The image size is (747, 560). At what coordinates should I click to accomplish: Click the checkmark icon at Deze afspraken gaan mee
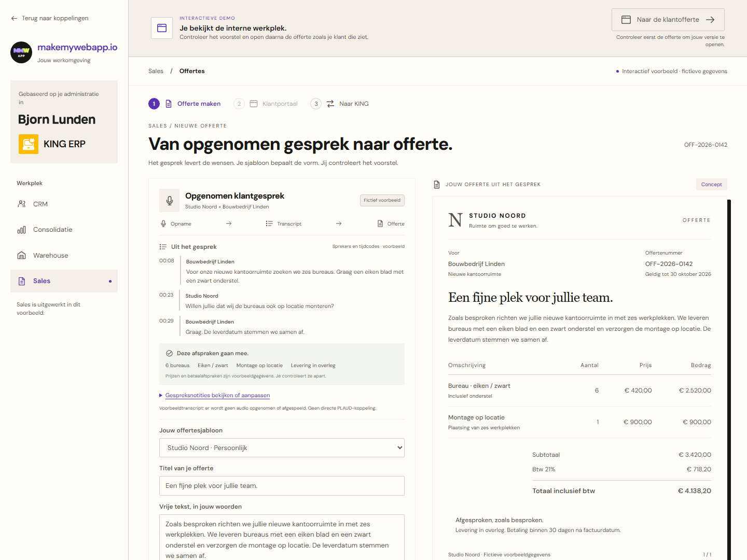(169, 354)
